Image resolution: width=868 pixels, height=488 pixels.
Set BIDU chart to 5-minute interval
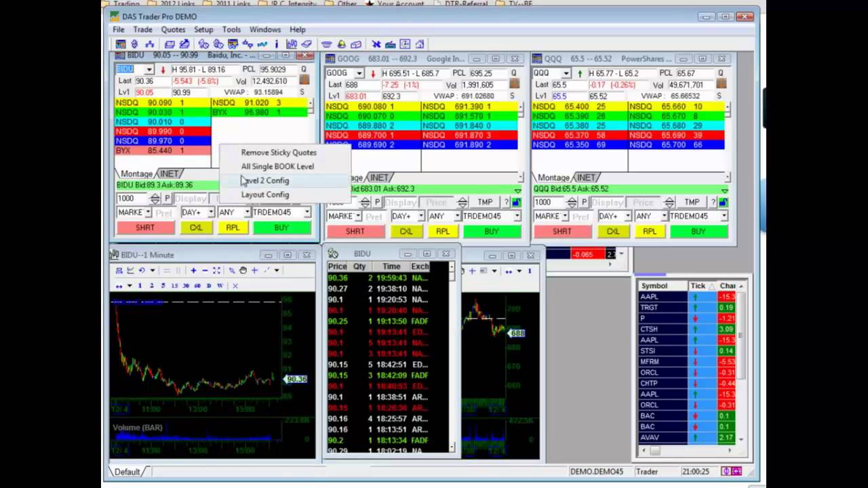[163, 286]
